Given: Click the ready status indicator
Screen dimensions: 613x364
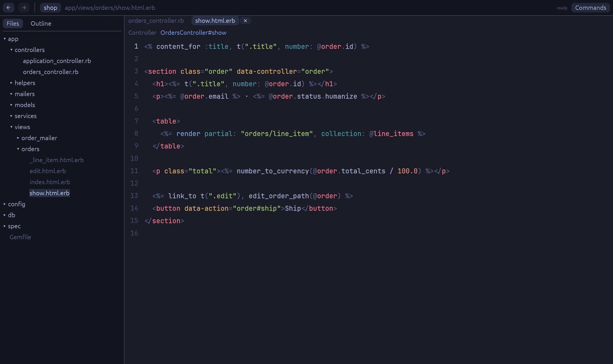Looking at the screenshot, I should click(562, 8).
